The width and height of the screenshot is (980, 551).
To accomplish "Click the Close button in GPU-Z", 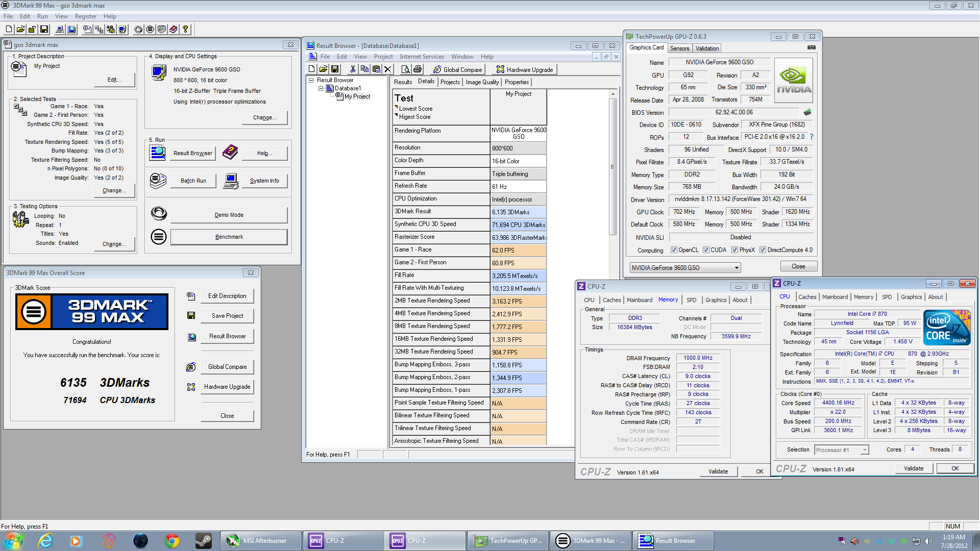I will click(x=798, y=266).
